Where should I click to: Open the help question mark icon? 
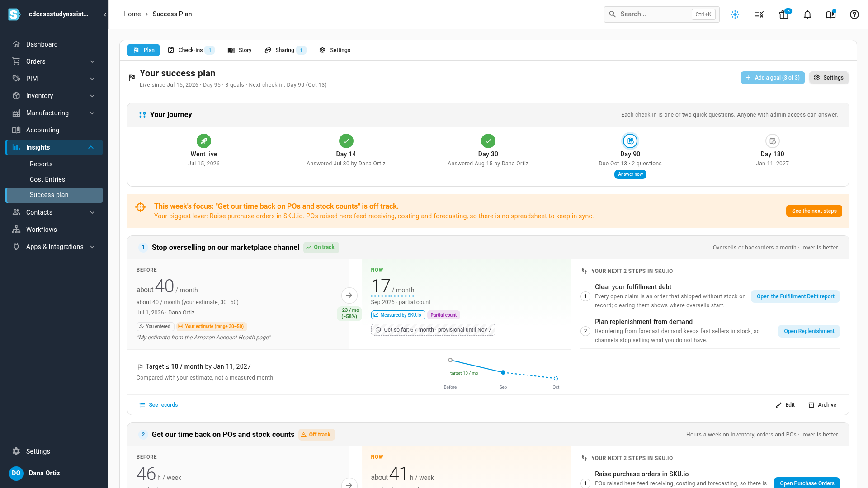point(854,14)
